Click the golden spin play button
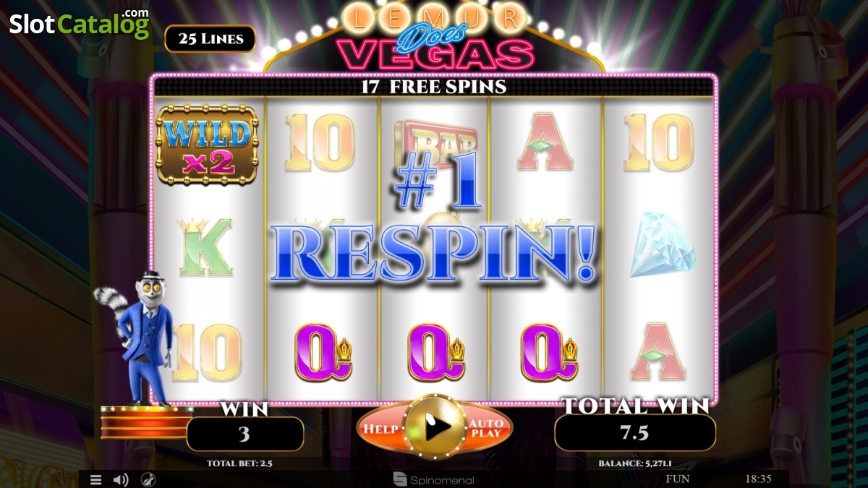868x488 pixels. (434, 429)
